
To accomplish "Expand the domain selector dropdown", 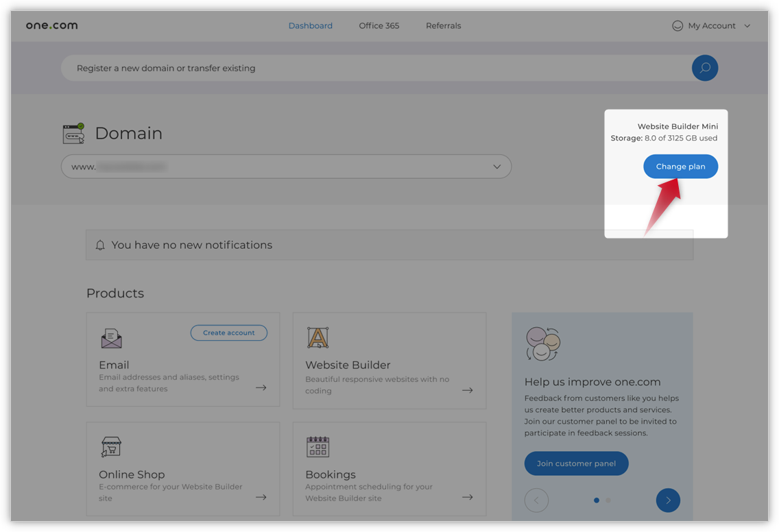I will point(497,167).
